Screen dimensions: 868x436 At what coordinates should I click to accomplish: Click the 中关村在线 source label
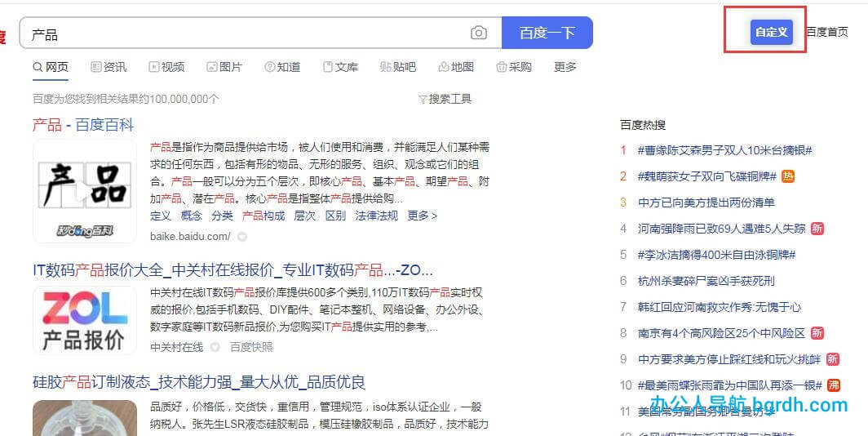[x=176, y=347]
